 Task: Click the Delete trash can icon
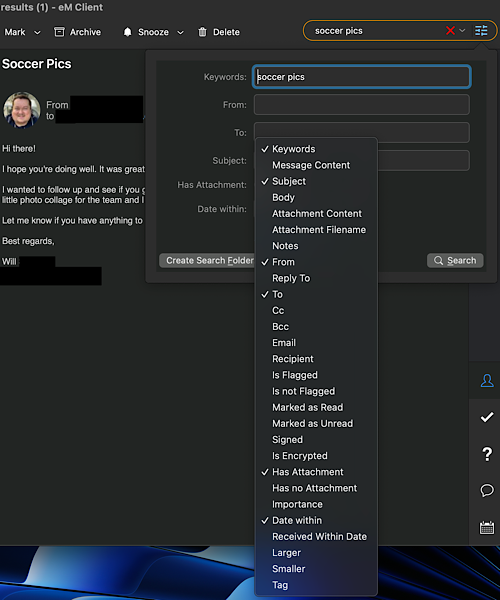tap(202, 32)
